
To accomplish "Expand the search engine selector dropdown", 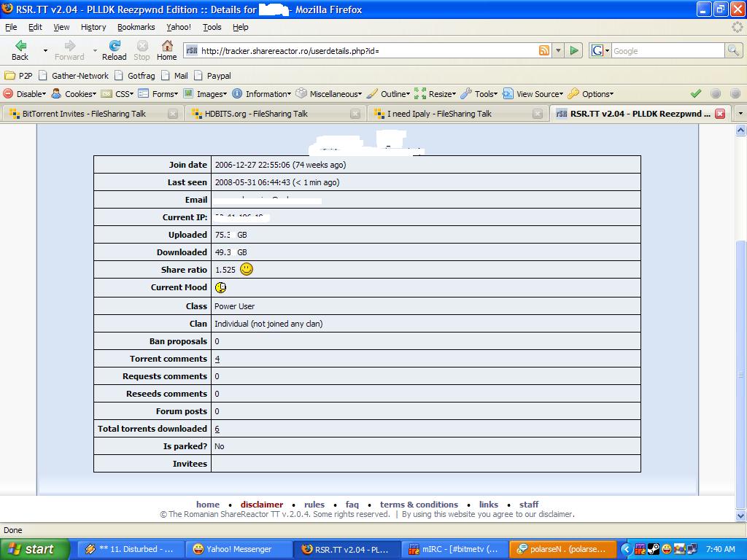I will tap(600, 50).
